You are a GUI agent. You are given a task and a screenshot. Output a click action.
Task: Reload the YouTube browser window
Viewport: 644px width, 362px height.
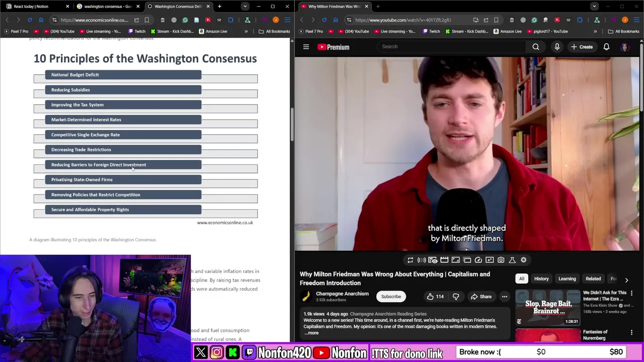tap(324, 20)
